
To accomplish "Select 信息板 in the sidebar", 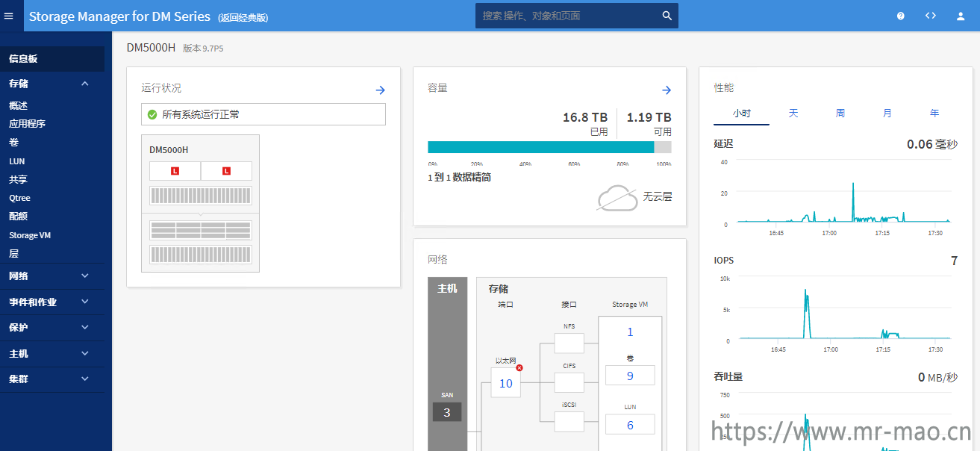I will point(52,58).
